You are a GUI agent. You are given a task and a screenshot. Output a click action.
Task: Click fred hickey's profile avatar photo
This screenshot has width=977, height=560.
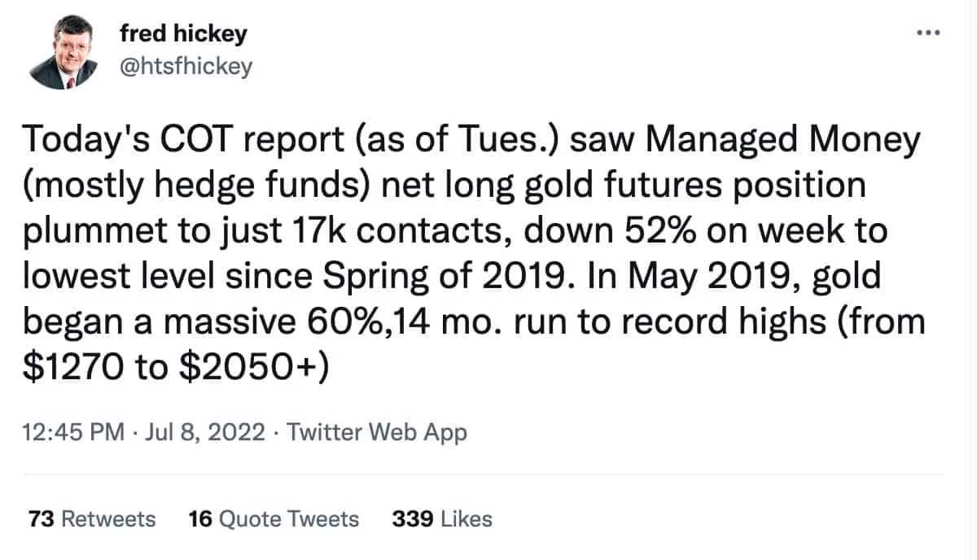click(64, 55)
